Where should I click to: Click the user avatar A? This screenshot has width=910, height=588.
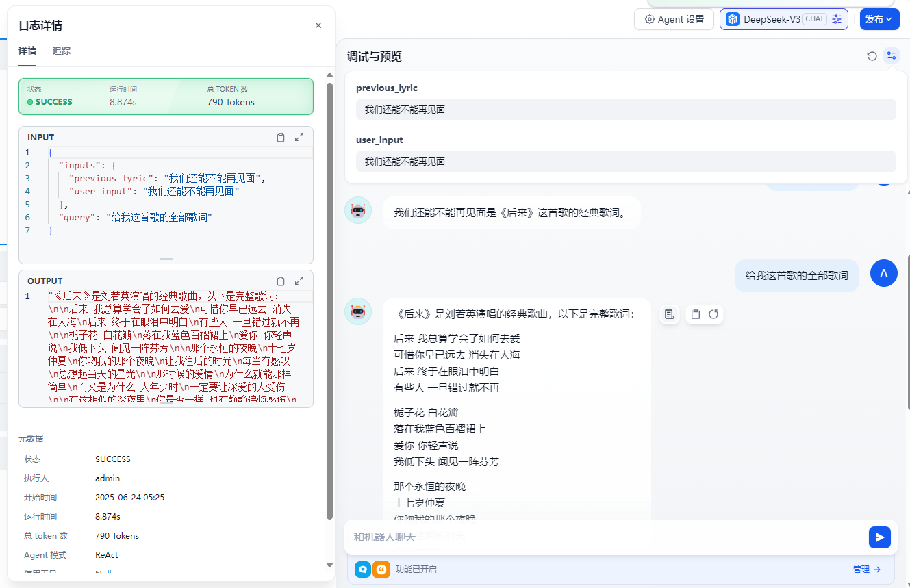pyautogui.click(x=883, y=274)
